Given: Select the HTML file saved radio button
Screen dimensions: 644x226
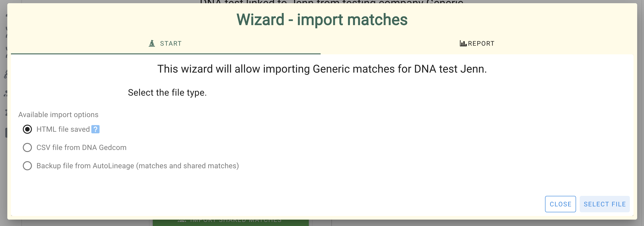Looking at the screenshot, I should (x=27, y=129).
